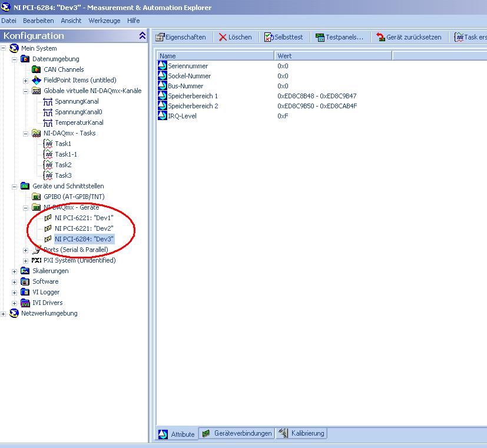The width and height of the screenshot is (487, 448).
Task: Click the Task2 icon
Action: pyautogui.click(x=48, y=165)
